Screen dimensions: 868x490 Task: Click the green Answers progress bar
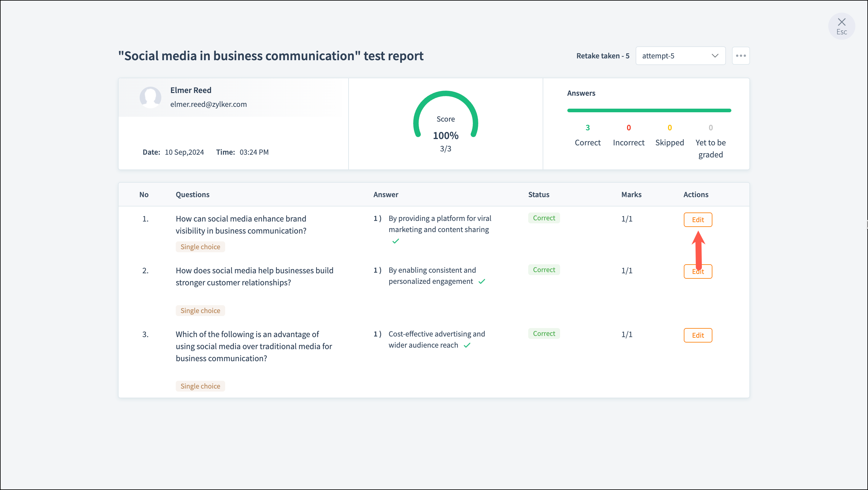coord(649,110)
